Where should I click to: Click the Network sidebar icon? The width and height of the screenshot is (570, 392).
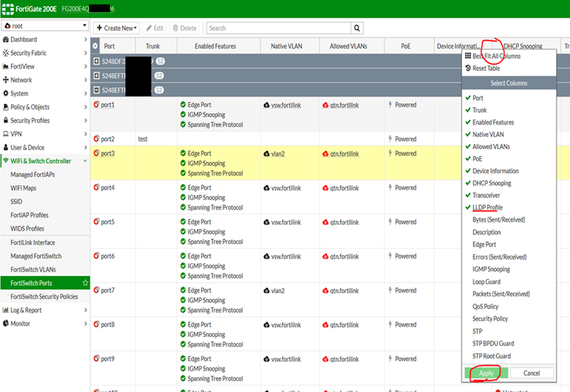click(5, 80)
